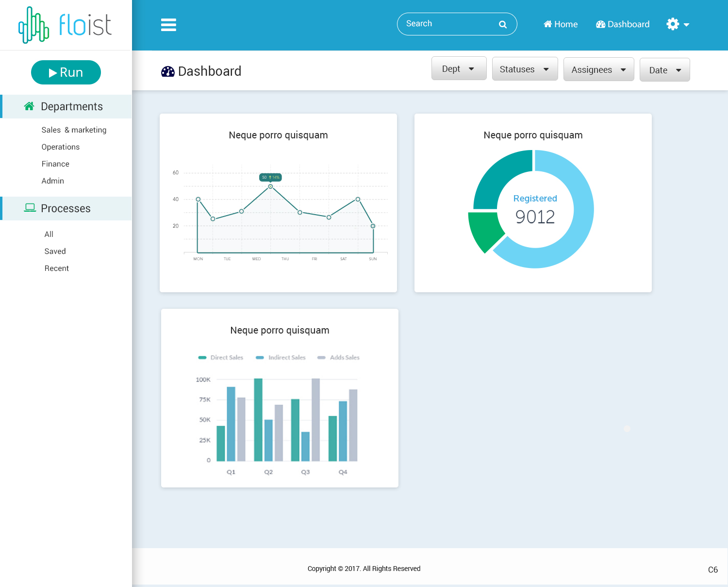
Task: Go to Dashboard link in top bar
Action: coord(623,24)
